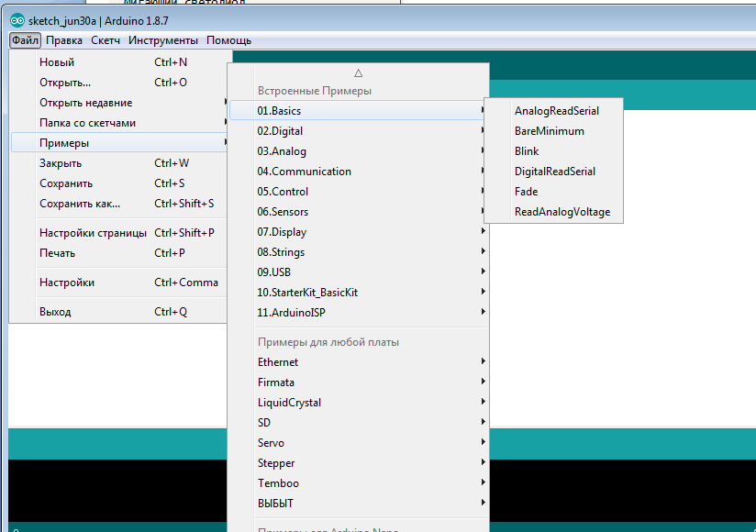The height and width of the screenshot is (532, 756).
Task: Choose Открыть... menu entry
Action: pyautogui.click(x=118, y=83)
